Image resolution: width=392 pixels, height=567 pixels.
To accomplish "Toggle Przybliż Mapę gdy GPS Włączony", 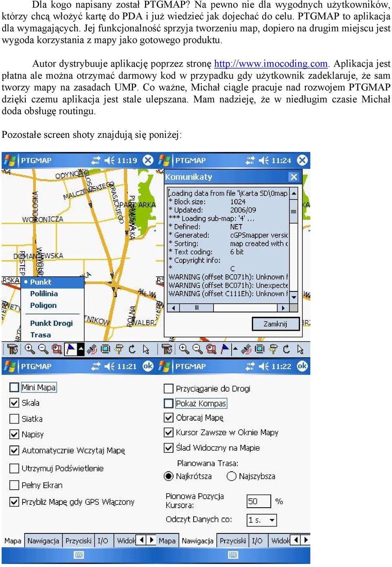I will coord(14,502).
